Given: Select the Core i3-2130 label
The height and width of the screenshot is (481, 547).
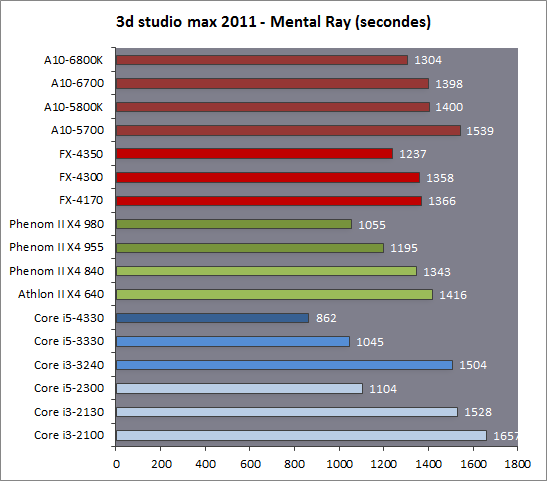Looking at the screenshot, I should pyautogui.click(x=69, y=412).
